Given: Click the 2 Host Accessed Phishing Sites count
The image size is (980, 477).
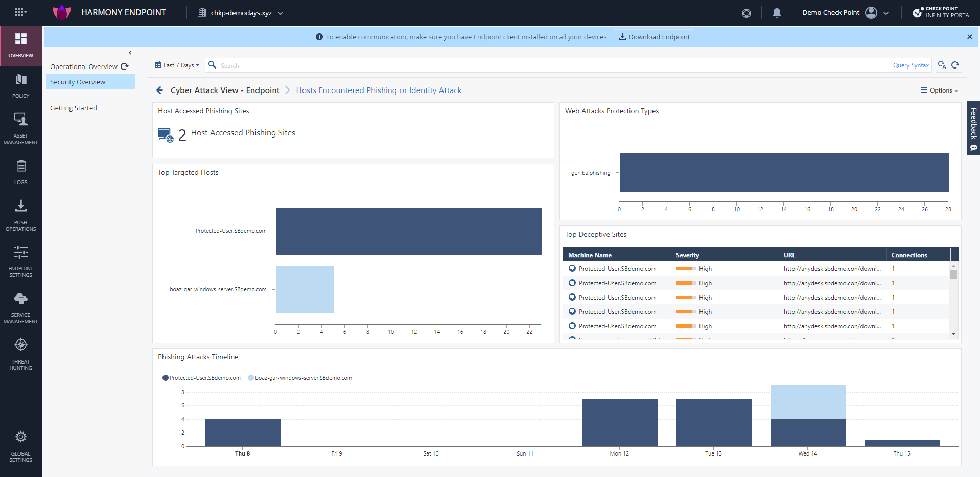Looking at the screenshot, I should 182,135.
